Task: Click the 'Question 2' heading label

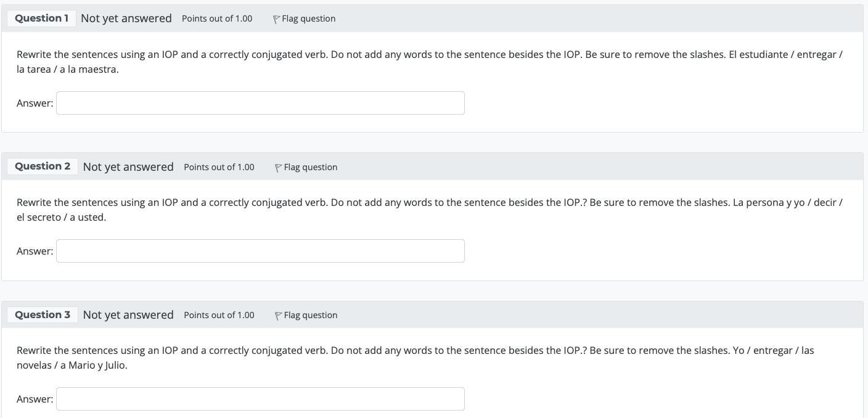Action: 43,166
